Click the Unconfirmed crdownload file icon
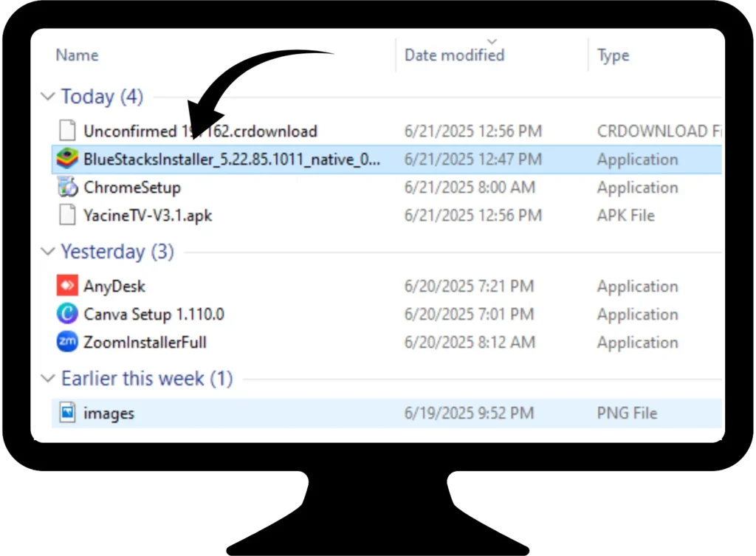 (x=67, y=130)
